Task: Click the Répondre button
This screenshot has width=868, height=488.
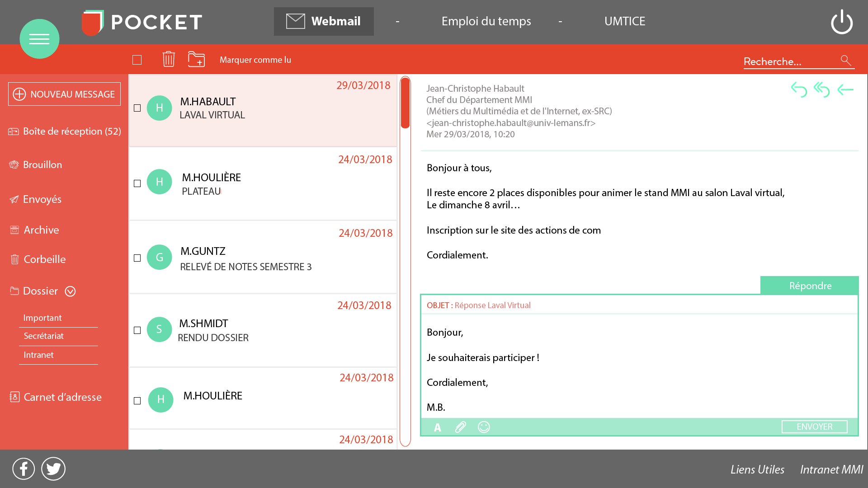Action: (x=810, y=286)
